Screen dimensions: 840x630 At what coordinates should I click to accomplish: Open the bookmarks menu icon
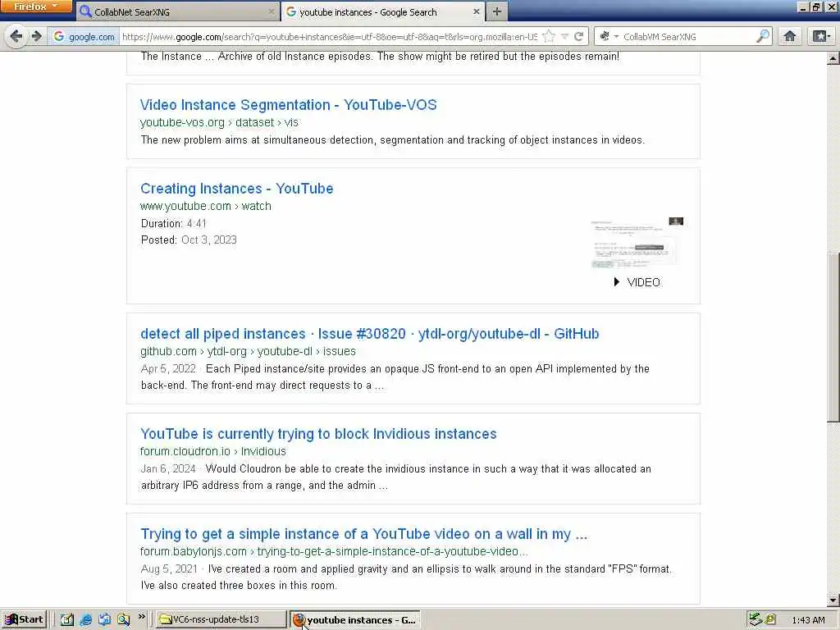point(820,36)
